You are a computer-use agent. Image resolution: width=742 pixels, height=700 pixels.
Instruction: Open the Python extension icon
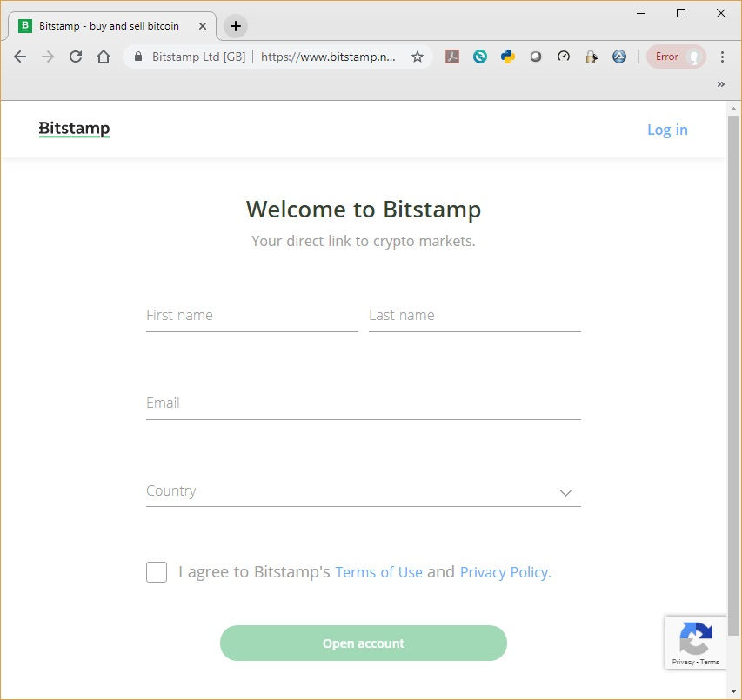(508, 57)
